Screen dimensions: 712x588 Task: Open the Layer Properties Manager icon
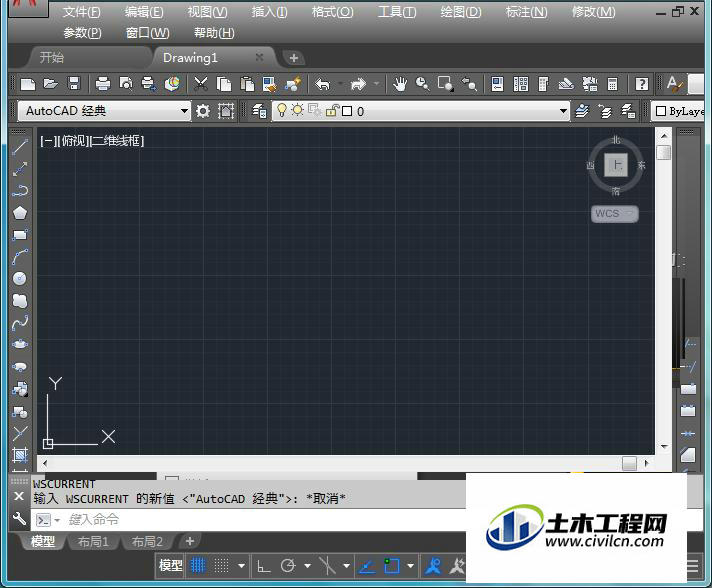coord(259,111)
